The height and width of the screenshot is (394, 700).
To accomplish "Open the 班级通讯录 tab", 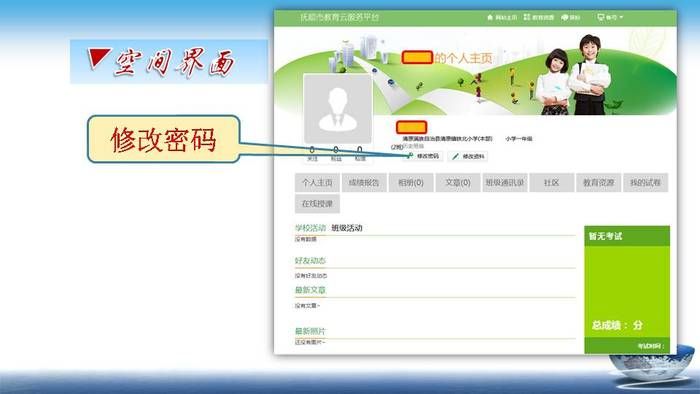I will [505, 182].
